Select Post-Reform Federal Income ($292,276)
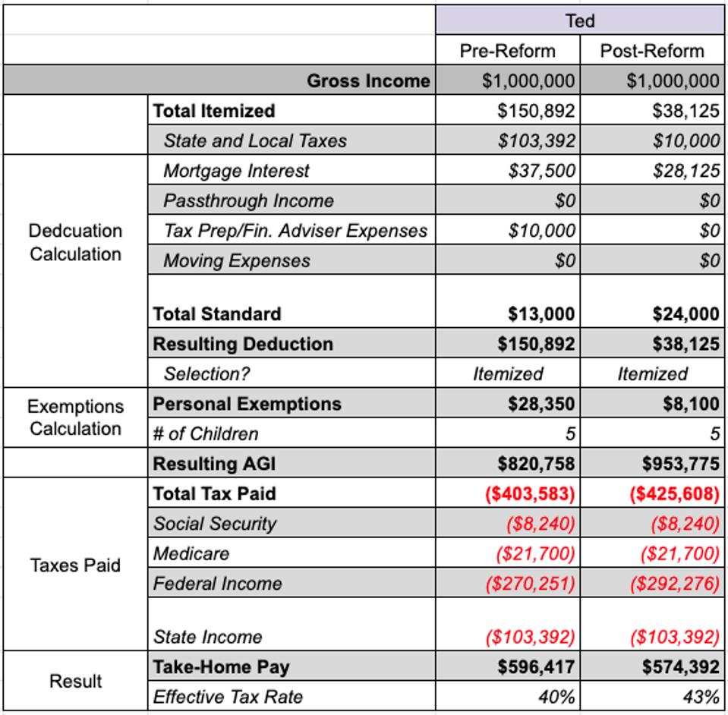The width and height of the screenshot is (728, 715). tap(652, 583)
